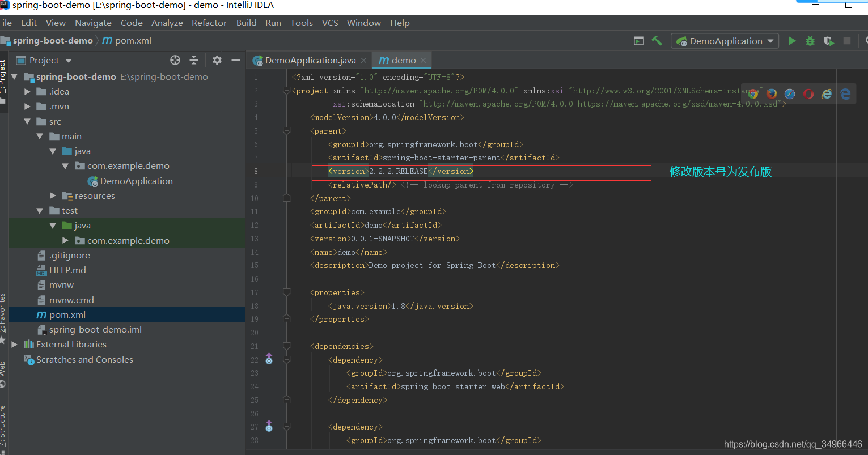Open the Edit menu
Screen dimensions: 868x455
pos(28,23)
